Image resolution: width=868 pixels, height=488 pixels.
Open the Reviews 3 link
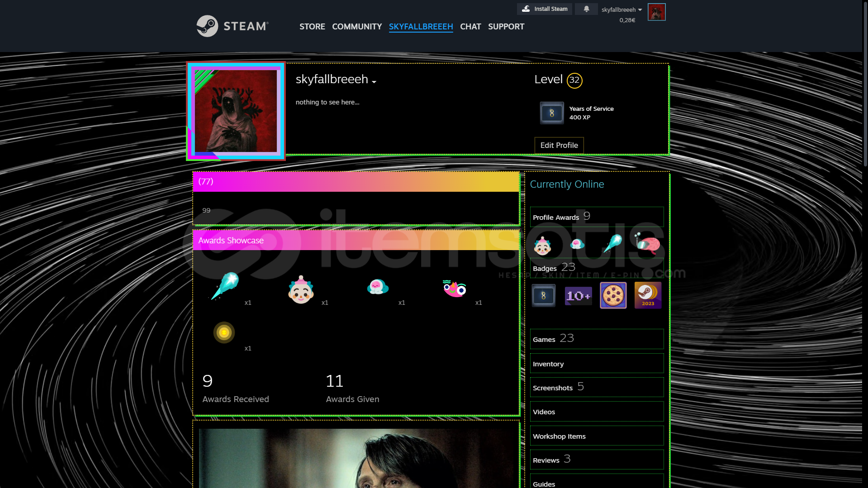[x=597, y=460]
